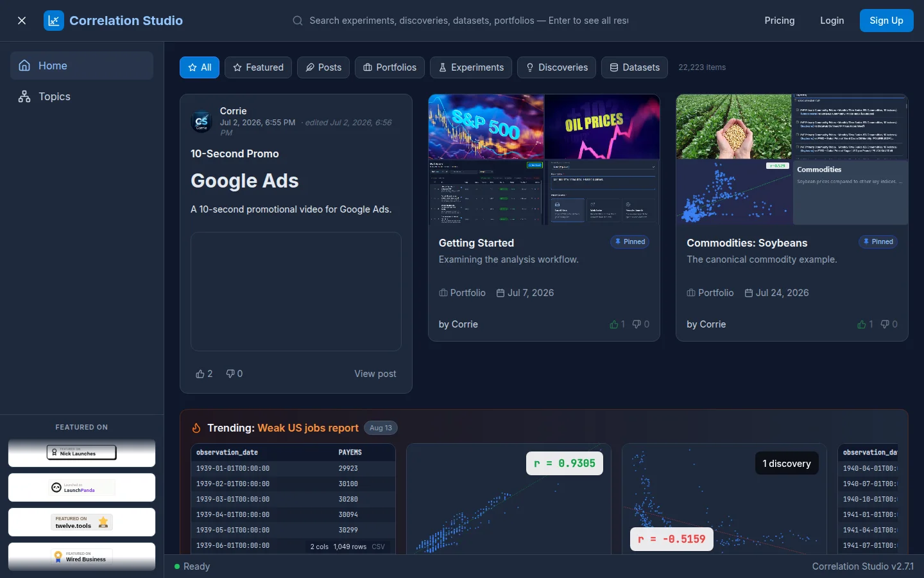Select the Datasets filter tab
This screenshot has height=578, width=924.
point(635,67)
